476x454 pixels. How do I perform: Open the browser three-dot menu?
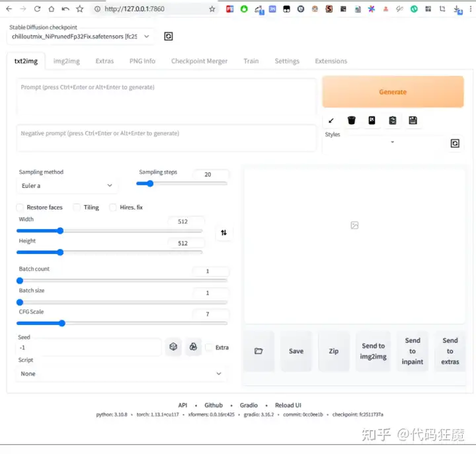point(471,9)
